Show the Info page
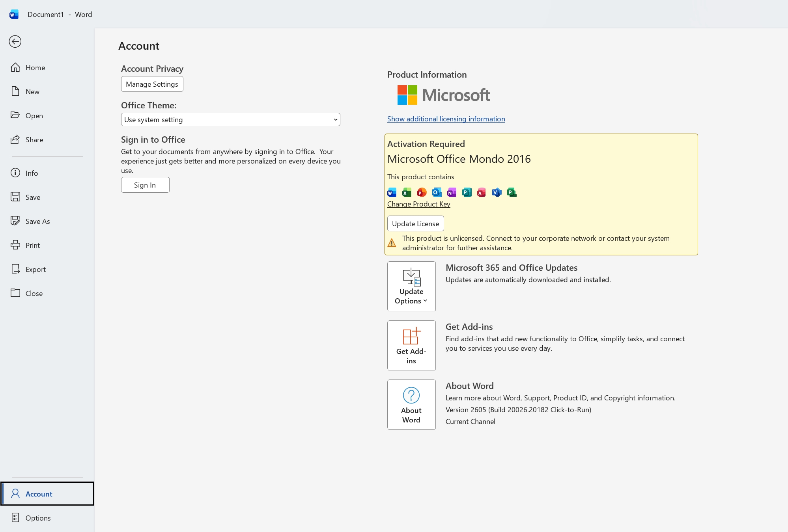Image resolution: width=788 pixels, height=532 pixels. (47, 173)
